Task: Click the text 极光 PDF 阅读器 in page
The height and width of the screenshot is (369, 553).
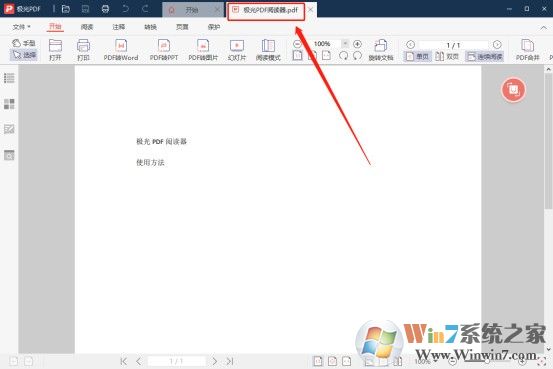Action: pyautogui.click(x=161, y=141)
